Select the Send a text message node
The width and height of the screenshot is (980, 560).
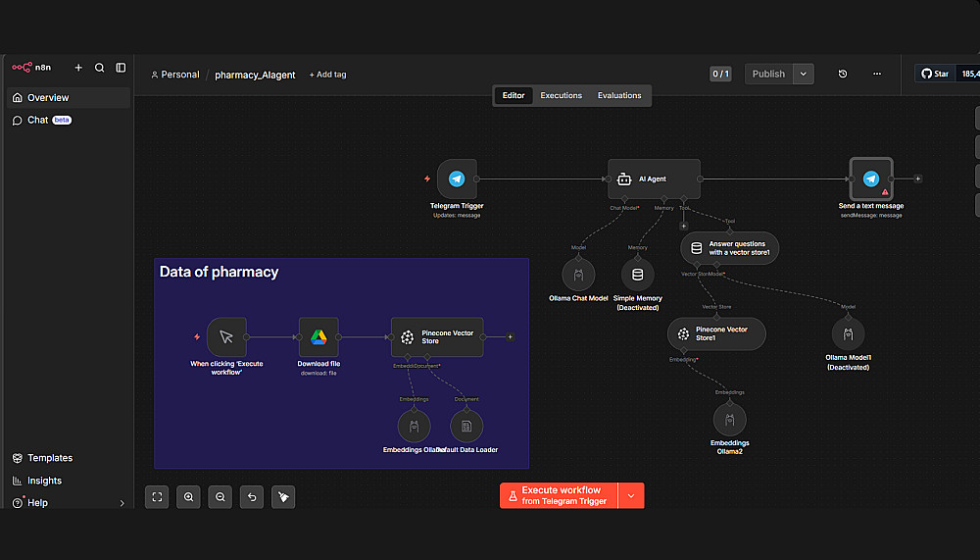(870, 178)
